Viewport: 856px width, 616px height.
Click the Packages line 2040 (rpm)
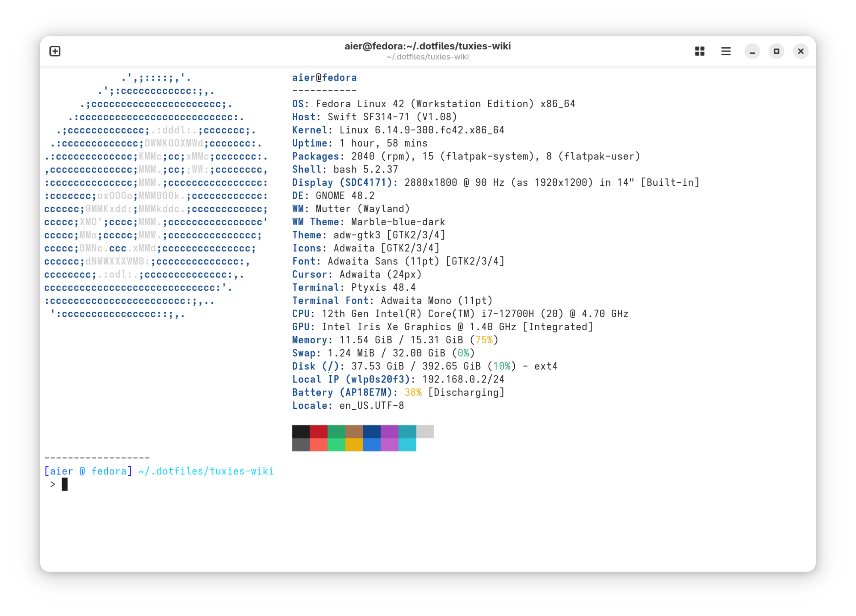[x=466, y=156]
